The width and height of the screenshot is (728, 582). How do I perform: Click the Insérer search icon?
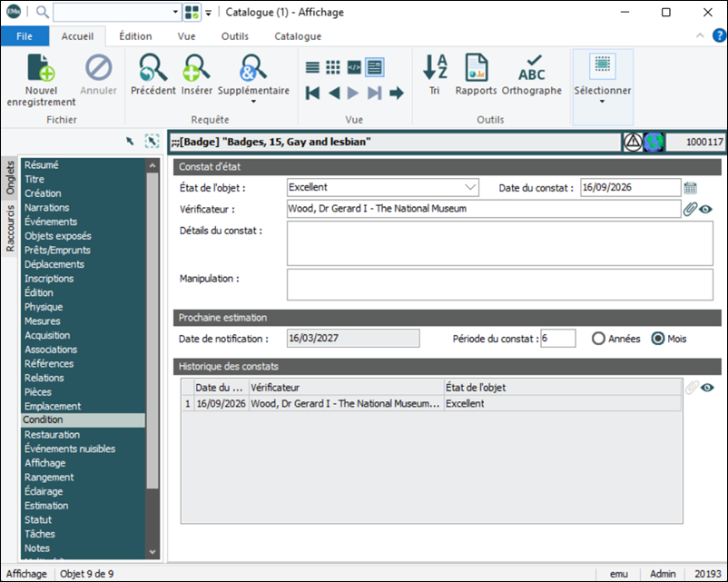click(196, 68)
